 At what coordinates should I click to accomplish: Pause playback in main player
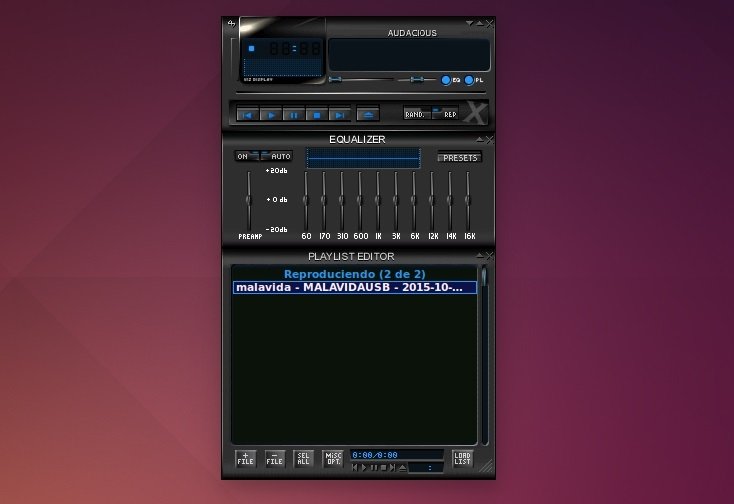294,115
